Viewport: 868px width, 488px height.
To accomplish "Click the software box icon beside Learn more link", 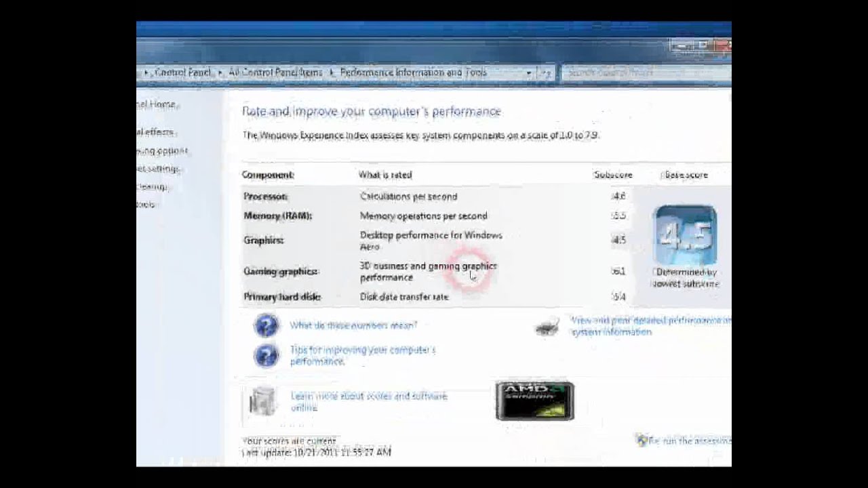I will coord(262,401).
